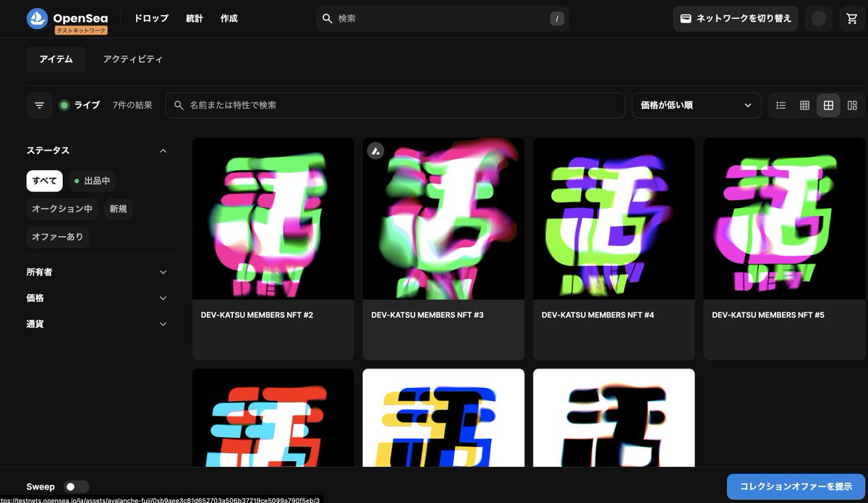
Task: Open the account profile avatar
Action: 819,19
